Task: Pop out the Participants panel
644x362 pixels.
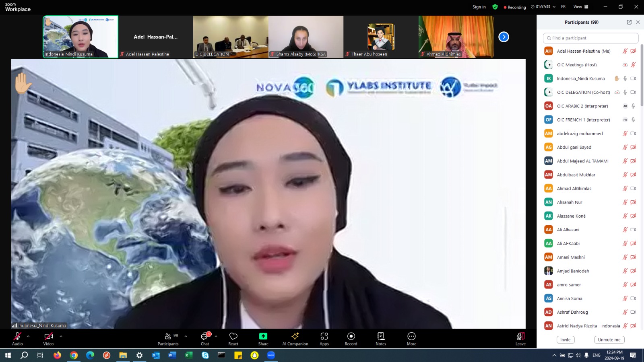Action: pos(629,22)
